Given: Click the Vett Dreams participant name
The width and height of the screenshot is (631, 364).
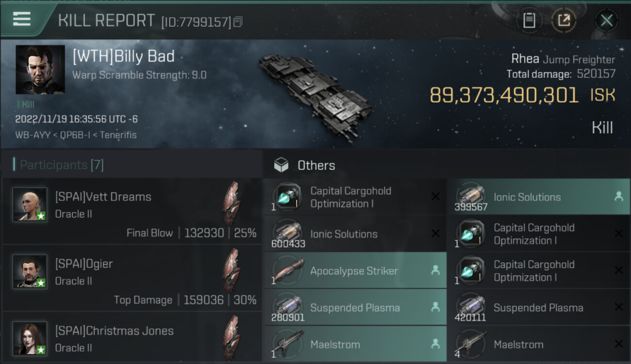Looking at the screenshot, I should point(103,197).
